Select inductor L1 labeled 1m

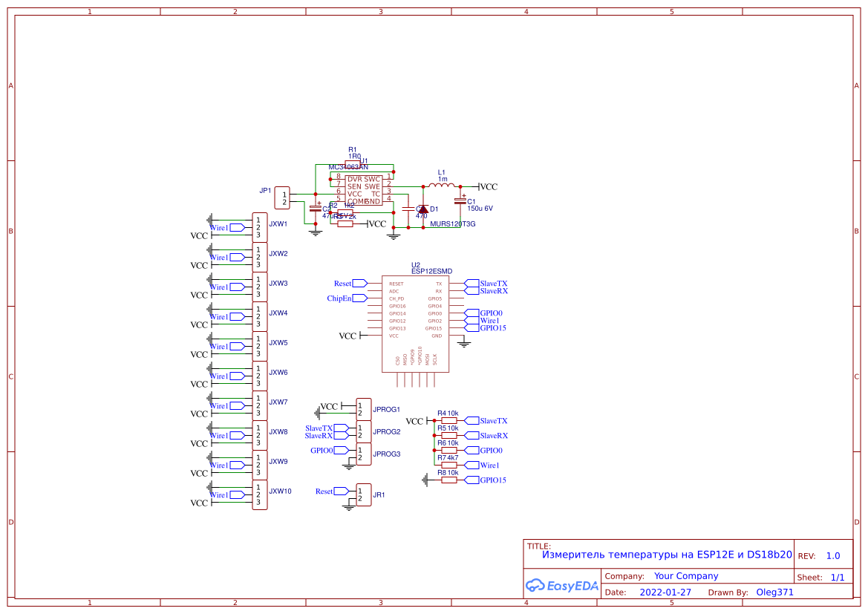tap(441, 184)
